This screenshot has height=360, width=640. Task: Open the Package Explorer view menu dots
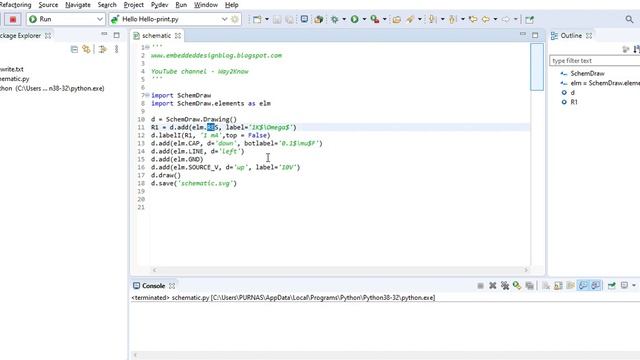point(116,49)
